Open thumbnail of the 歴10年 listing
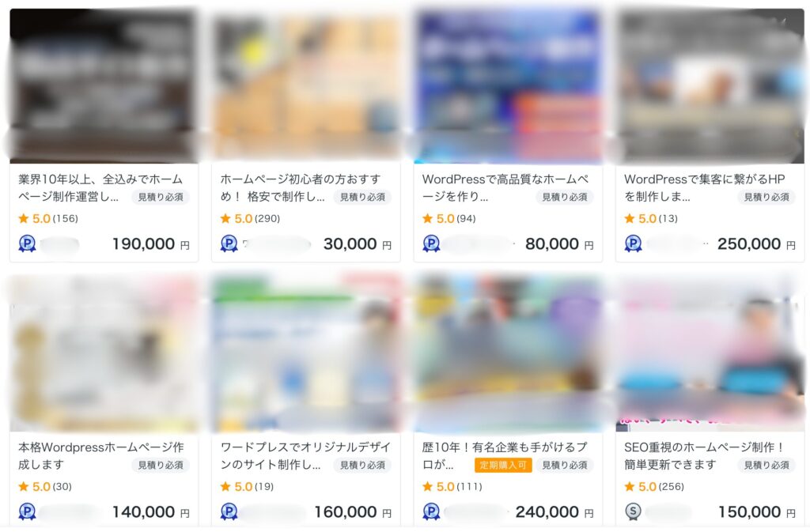 point(508,354)
